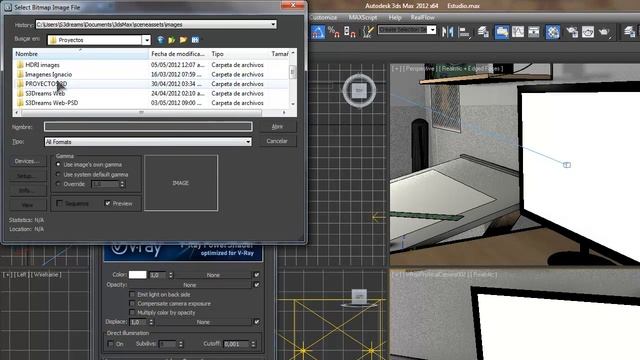Sort files by Nombre column header
Viewport: 640px width, 360px height.
(x=81, y=54)
